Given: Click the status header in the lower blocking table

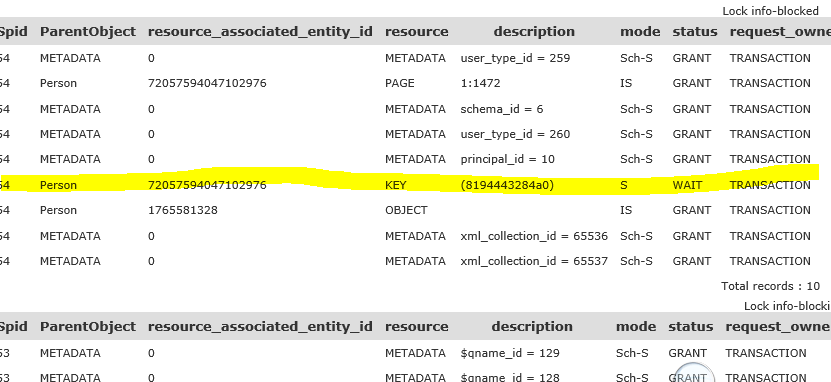Looking at the screenshot, I should tap(691, 327).
